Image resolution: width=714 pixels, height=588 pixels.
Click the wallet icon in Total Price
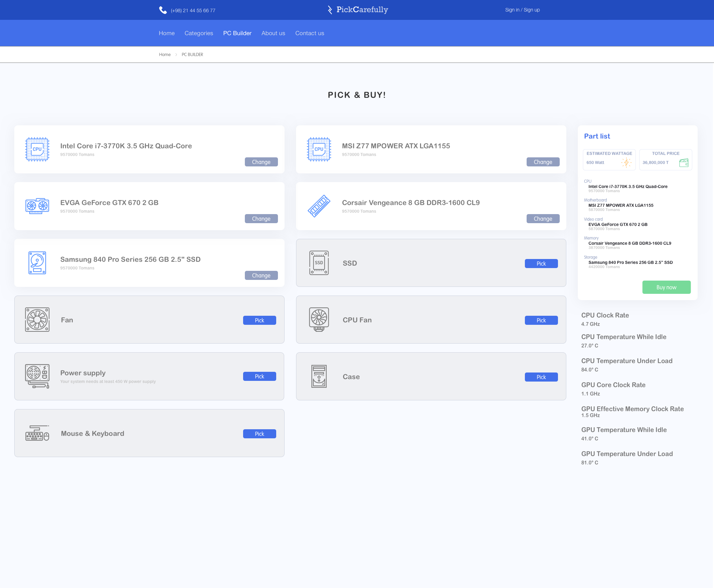pos(684,163)
